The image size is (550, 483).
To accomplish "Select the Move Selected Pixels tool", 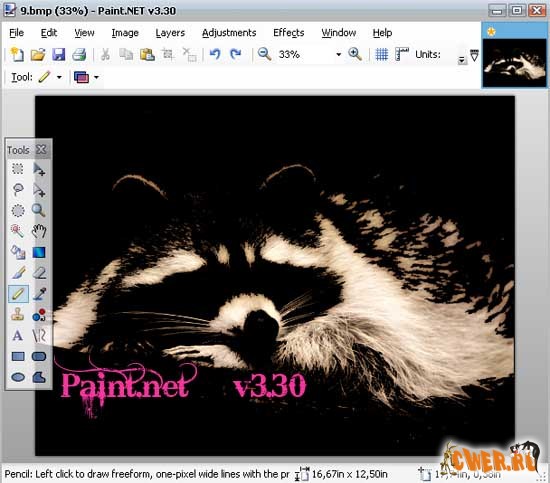I will tap(39, 169).
